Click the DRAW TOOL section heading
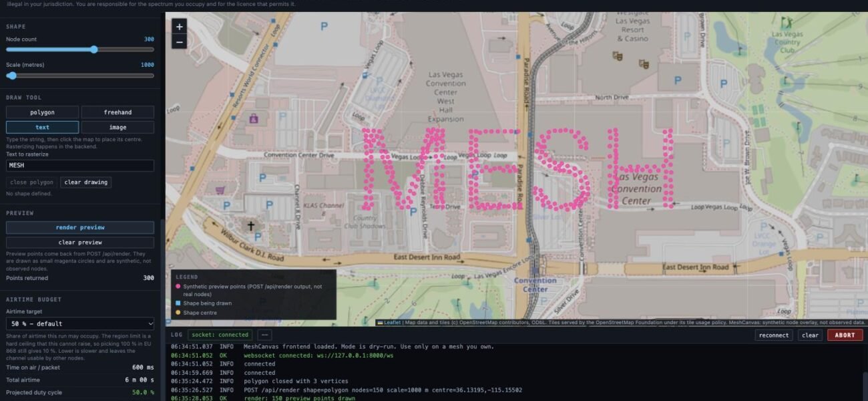The image size is (868, 401). tap(23, 98)
